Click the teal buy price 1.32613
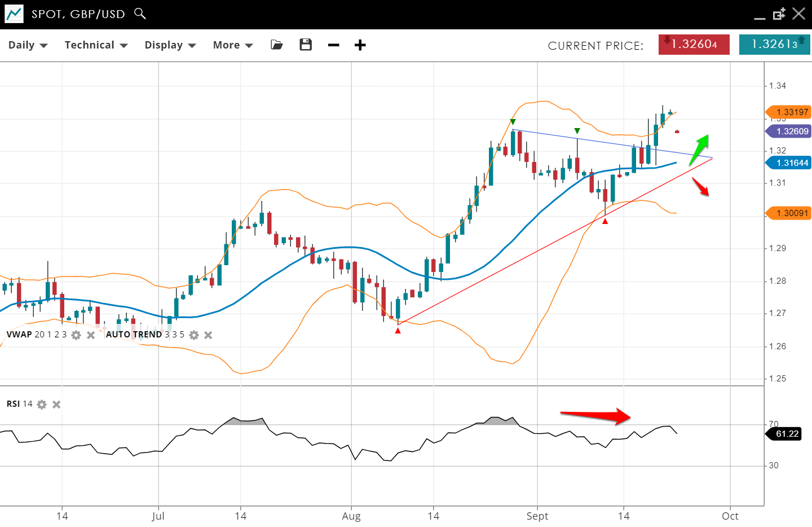 [774, 45]
